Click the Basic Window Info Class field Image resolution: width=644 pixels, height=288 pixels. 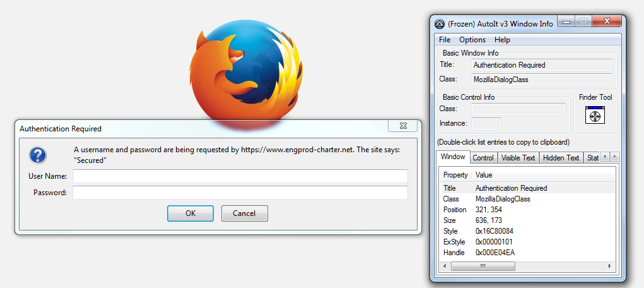[542, 80]
